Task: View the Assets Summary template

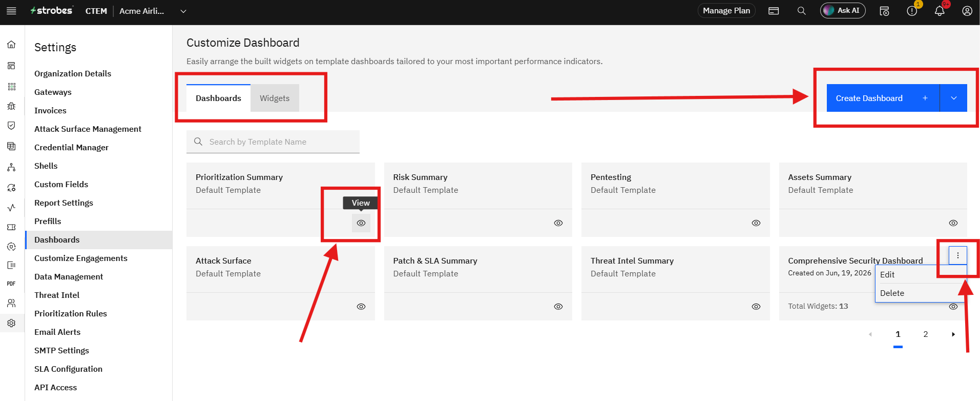Action: tap(953, 223)
